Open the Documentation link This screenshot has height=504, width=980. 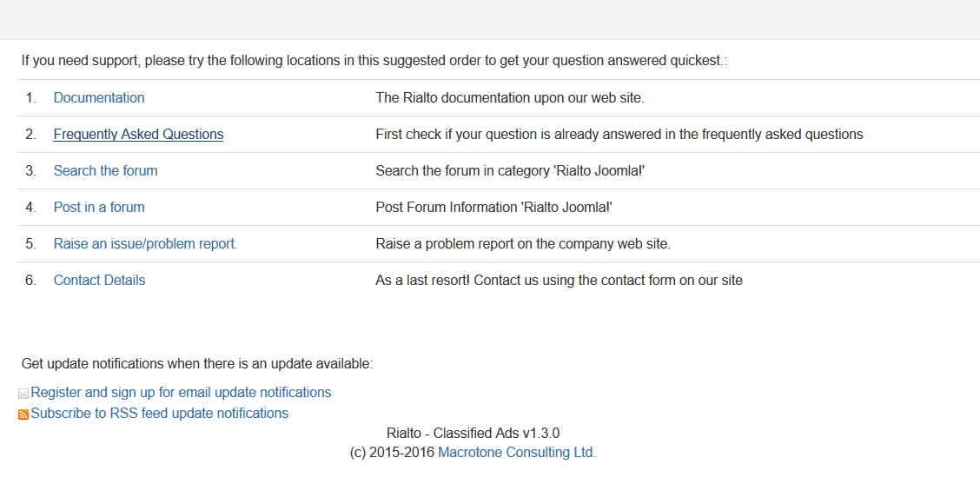pyautogui.click(x=99, y=98)
